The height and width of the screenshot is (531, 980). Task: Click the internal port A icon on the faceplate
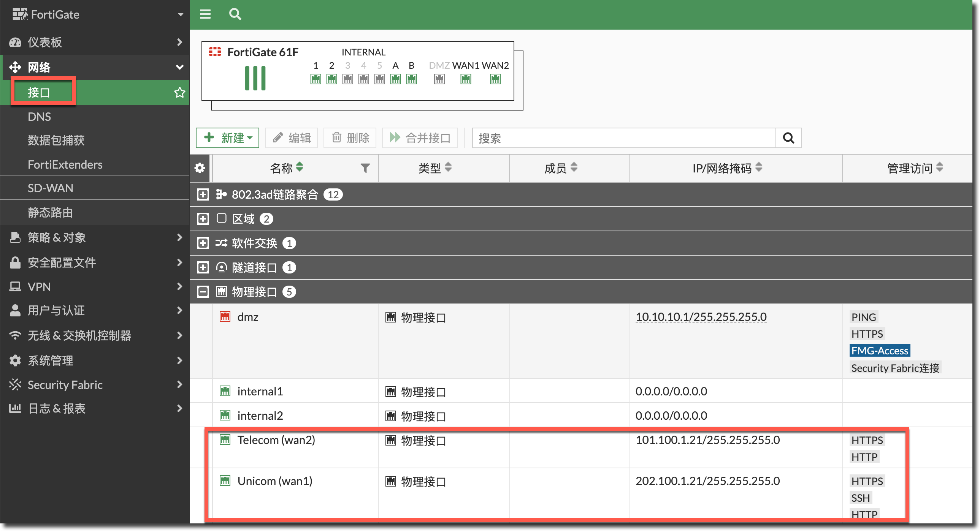395,79
